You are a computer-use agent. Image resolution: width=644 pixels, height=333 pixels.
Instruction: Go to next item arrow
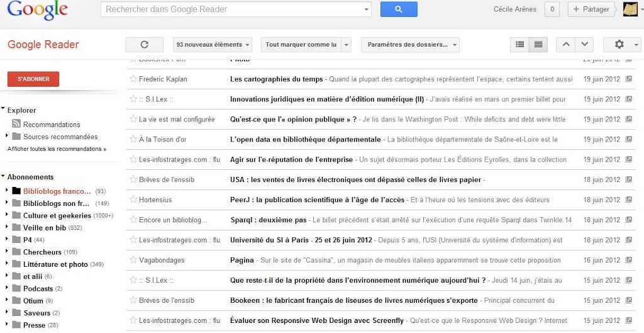584,45
